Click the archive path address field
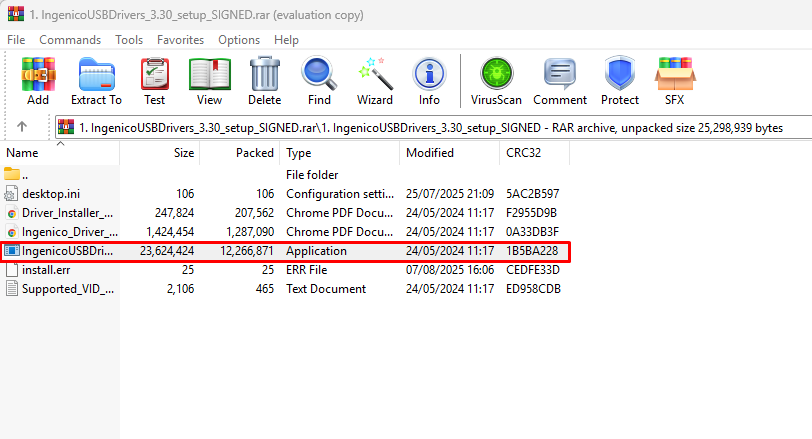Screen dimensions: 812x439 point(430,127)
